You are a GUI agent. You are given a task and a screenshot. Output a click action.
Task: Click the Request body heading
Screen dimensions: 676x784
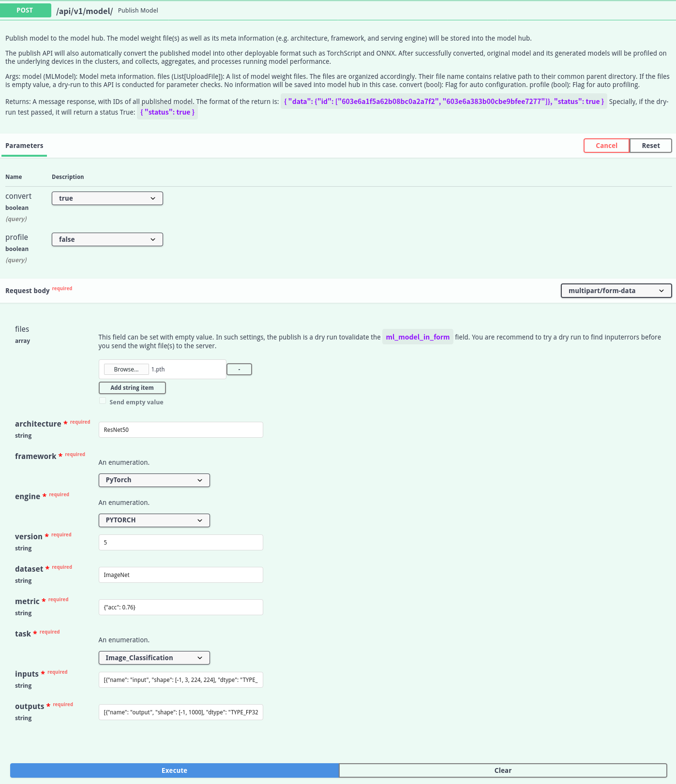coord(28,291)
